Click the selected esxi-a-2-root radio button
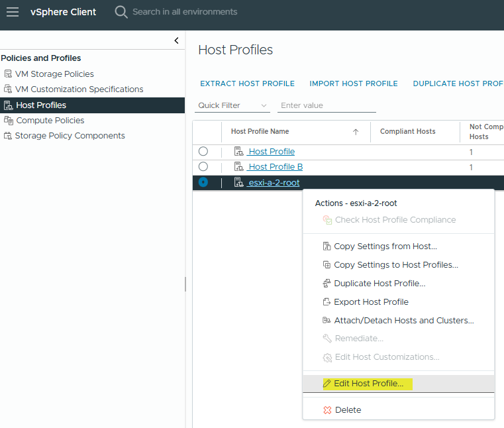This screenshot has width=504, height=428. [x=203, y=182]
